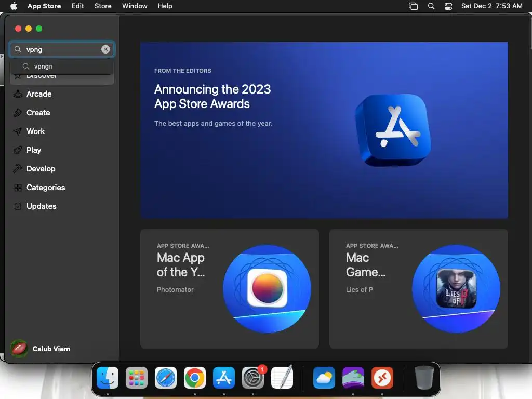Open the red remote desktop app in Dock
This screenshot has width=532, height=399.
coord(382,378)
